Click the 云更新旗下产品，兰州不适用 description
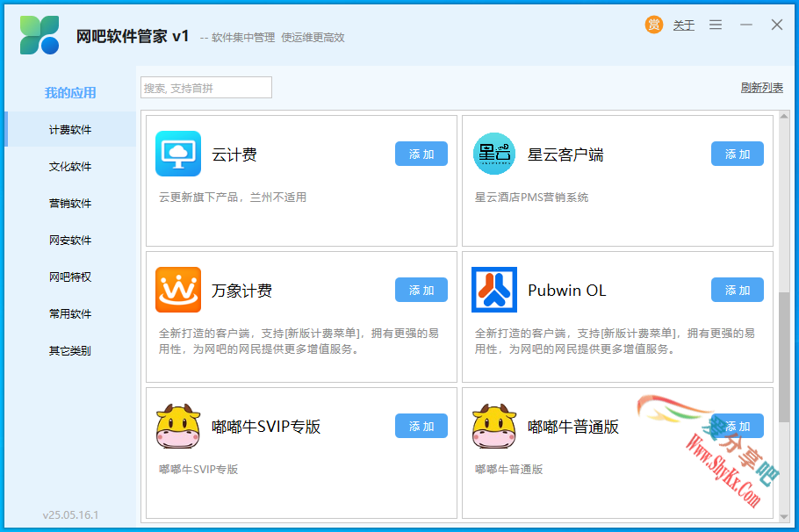 point(233,198)
